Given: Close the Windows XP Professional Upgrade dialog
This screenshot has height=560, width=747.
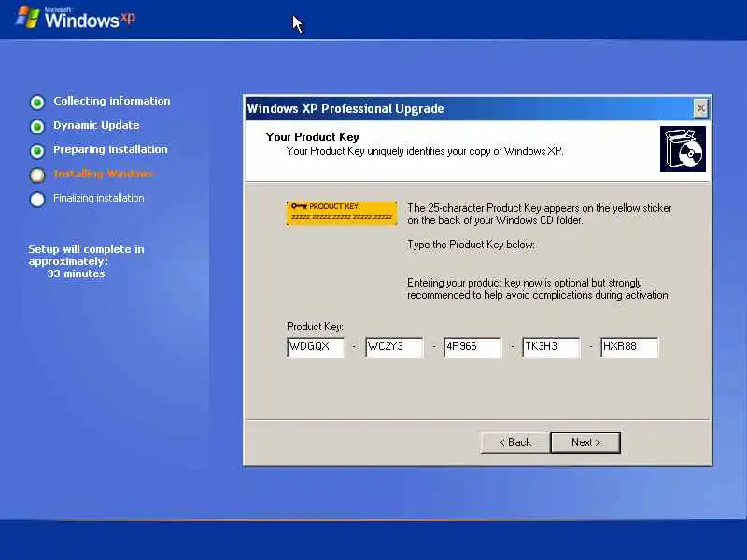Looking at the screenshot, I should (x=701, y=108).
